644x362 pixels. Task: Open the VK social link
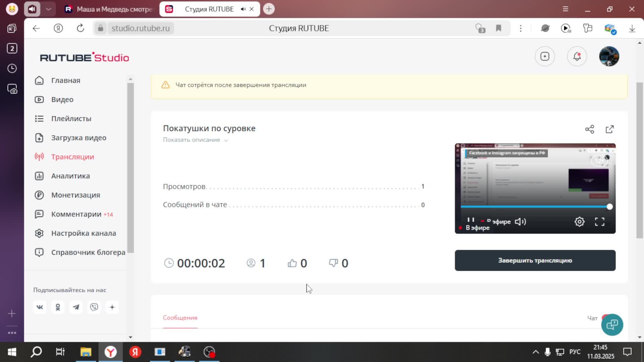(x=40, y=307)
